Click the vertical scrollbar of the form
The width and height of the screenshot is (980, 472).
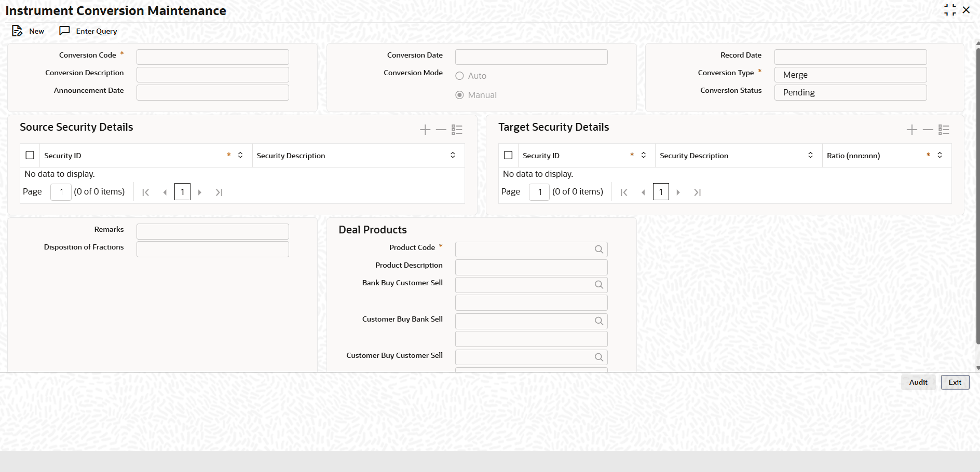tap(978, 196)
